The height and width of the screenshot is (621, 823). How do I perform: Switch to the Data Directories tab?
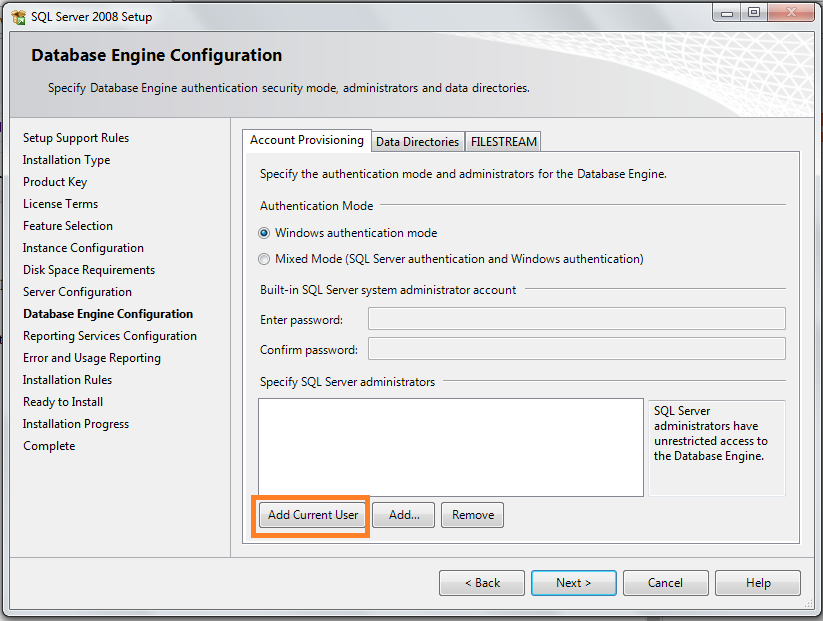tap(417, 142)
